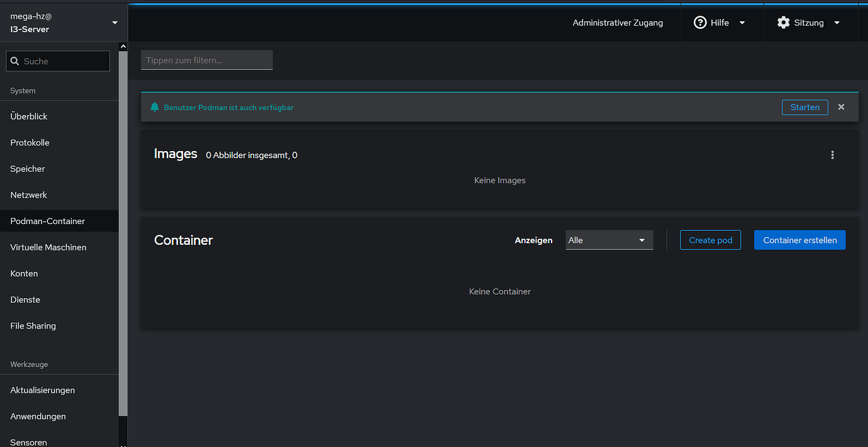The image size is (868, 447).
Task: Select Virtuelle Maschinen in the sidebar
Action: [48, 247]
